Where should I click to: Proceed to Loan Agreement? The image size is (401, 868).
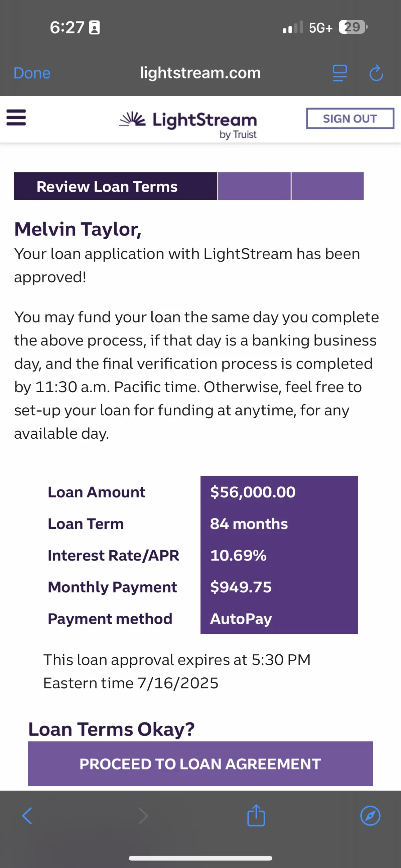coord(200,764)
